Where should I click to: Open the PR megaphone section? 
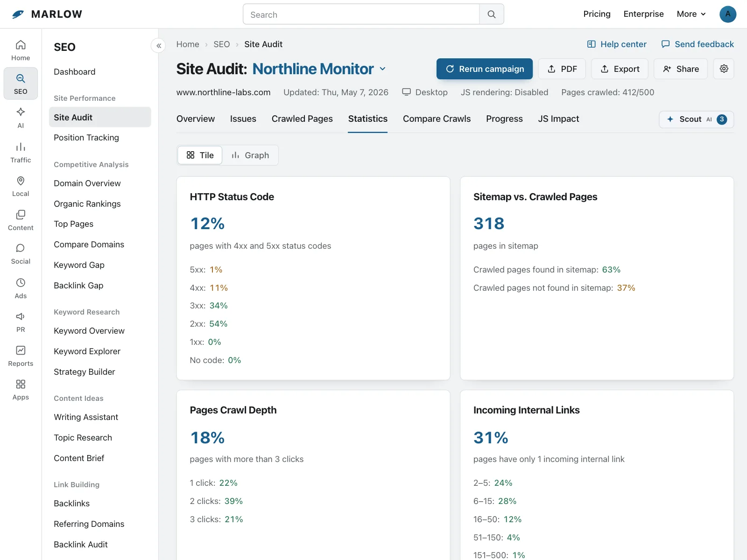tap(21, 322)
